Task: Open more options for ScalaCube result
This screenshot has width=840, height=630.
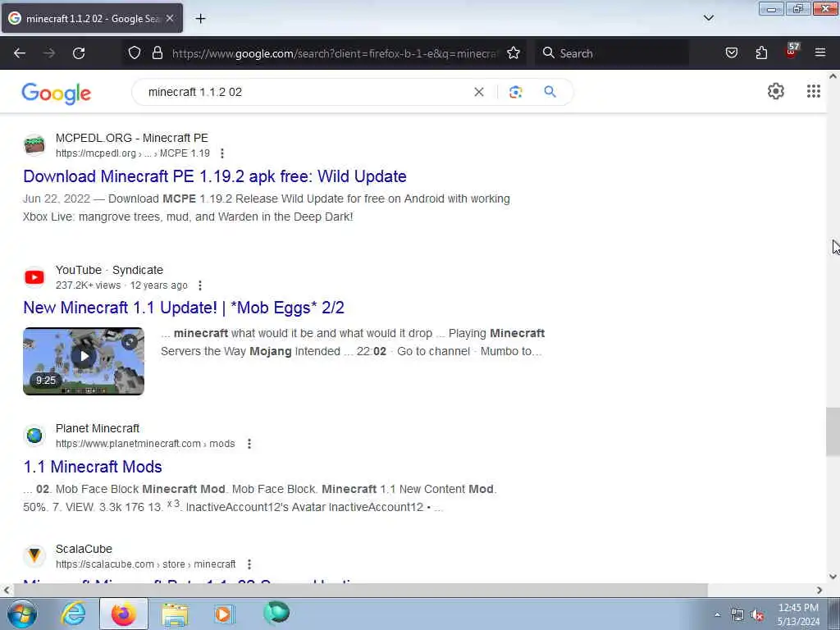Action: (249, 564)
